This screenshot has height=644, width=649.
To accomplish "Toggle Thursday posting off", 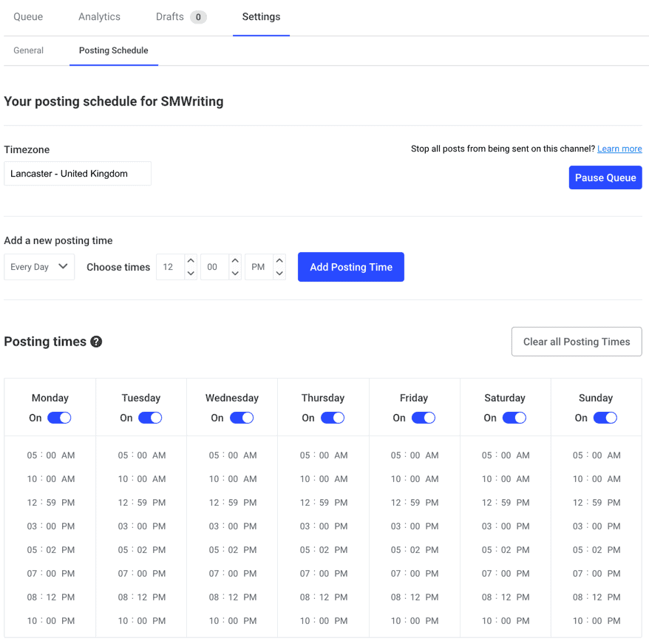I will 333,418.
